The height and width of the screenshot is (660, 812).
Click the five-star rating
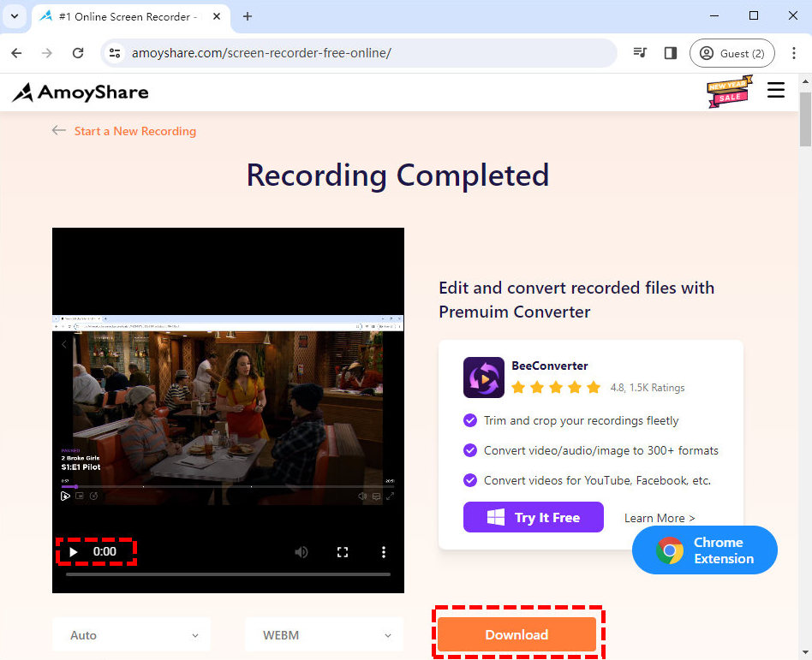click(556, 387)
